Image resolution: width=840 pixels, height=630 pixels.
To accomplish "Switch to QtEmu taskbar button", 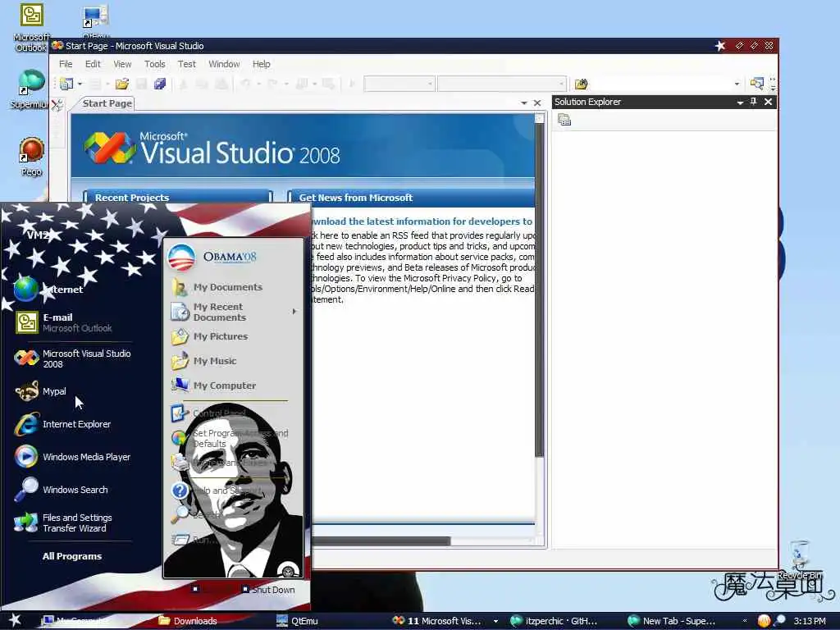I will pyautogui.click(x=298, y=621).
